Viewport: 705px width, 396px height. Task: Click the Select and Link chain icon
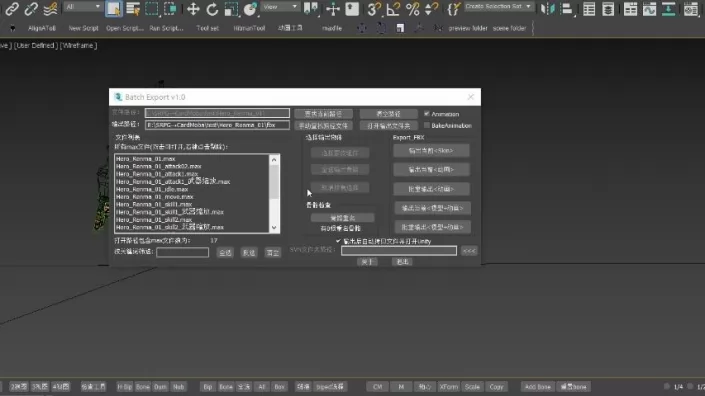click(12, 9)
